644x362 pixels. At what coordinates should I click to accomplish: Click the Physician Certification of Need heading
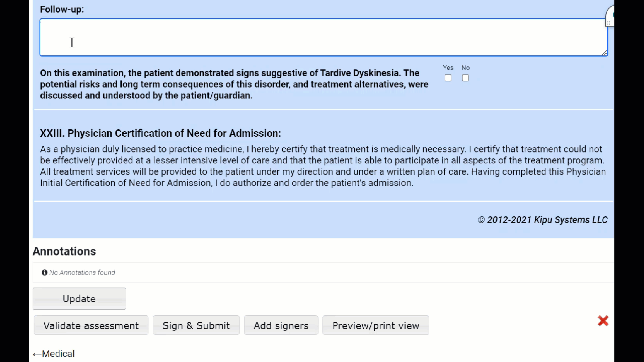click(x=160, y=133)
